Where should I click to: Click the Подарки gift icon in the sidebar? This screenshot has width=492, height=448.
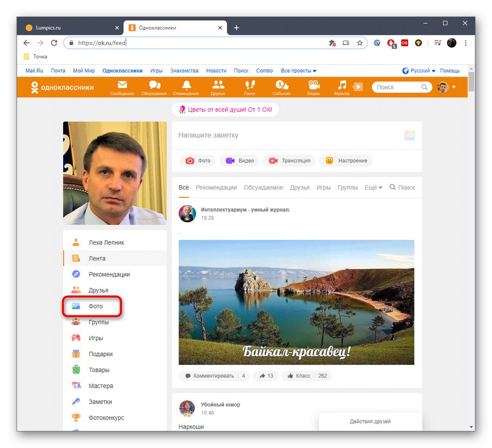pyautogui.click(x=99, y=354)
